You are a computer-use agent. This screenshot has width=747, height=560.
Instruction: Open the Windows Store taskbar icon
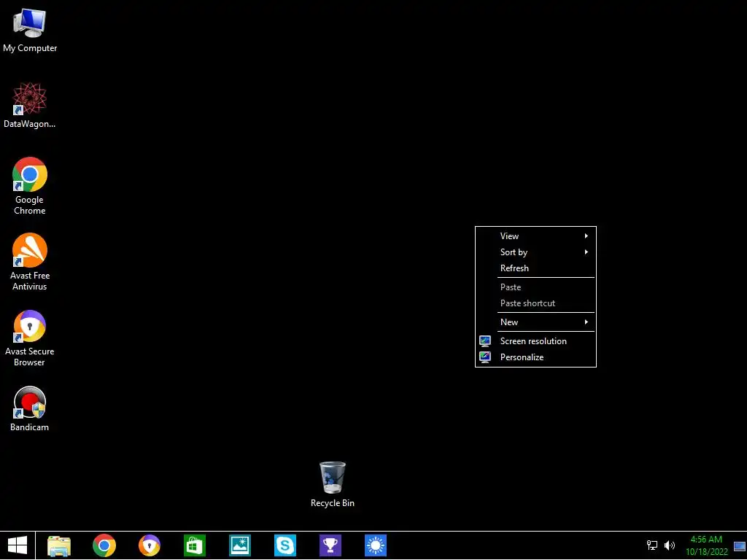(x=195, y=545)
